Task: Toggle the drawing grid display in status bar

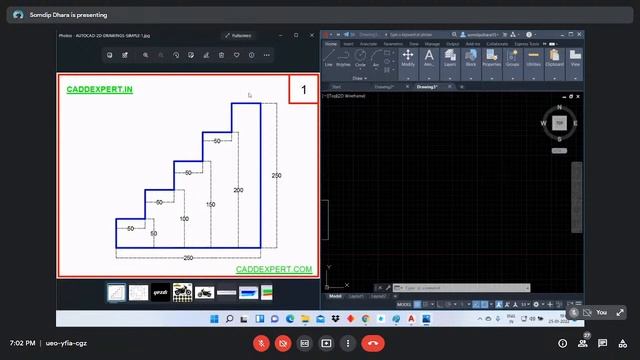Action: [417, 304]
